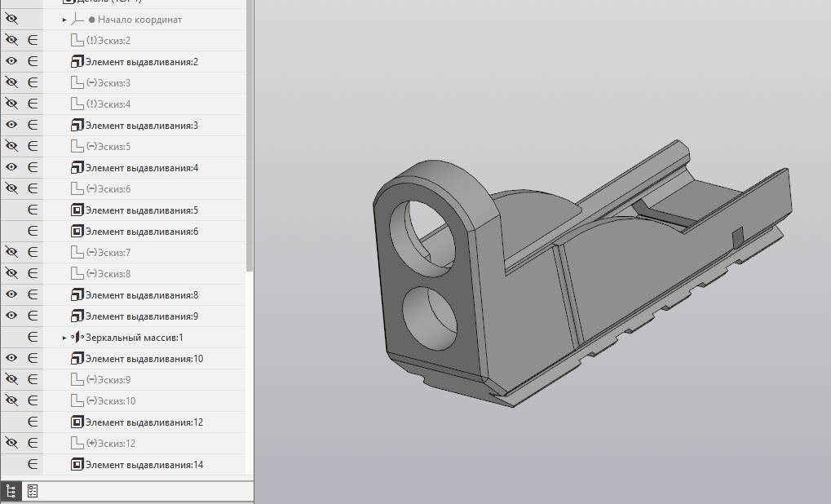Screen dimensions: 831x504
Task: Click mirror array icon of Зеркальный массив:1
Action: click(77, 337)
